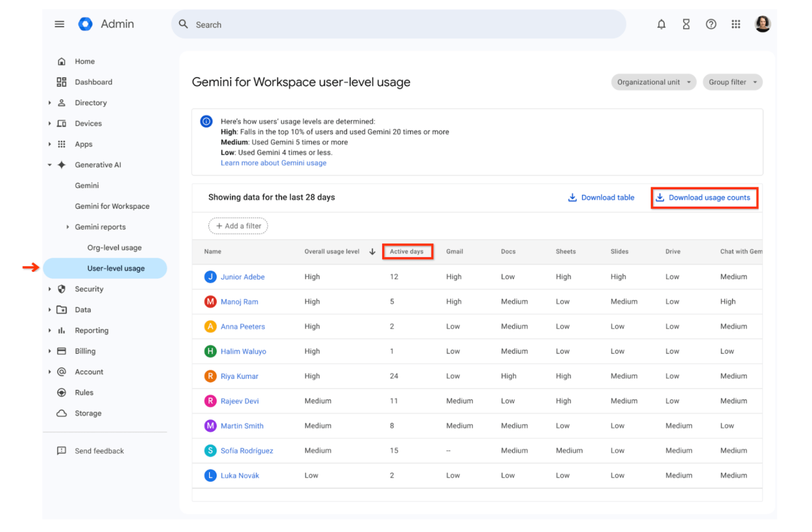Click the Reporting bar chart icon

[x=62, y=330]
